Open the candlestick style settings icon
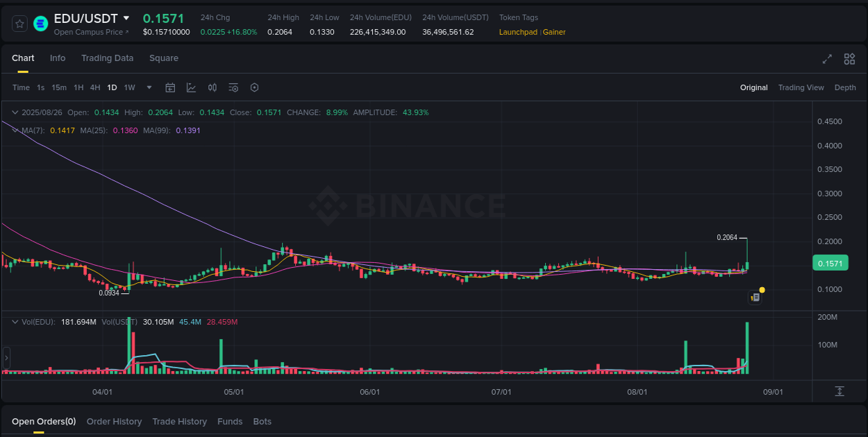 tap(212, 87)
